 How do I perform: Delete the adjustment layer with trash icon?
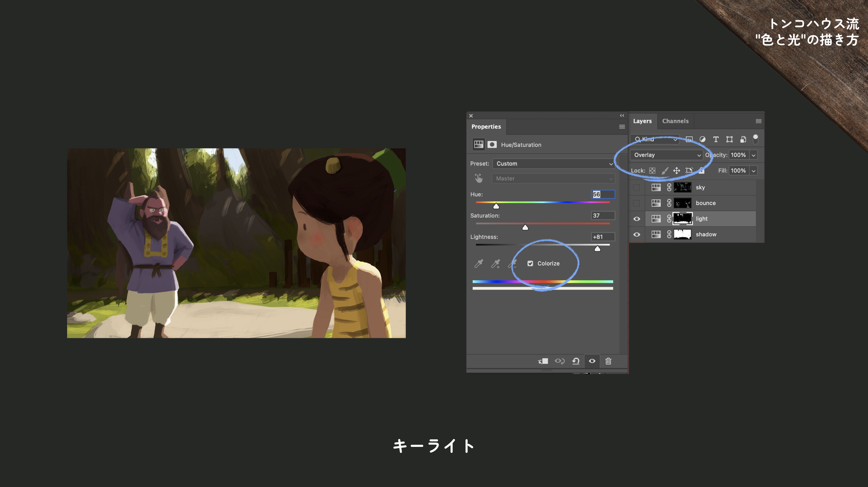click(608, 361)
